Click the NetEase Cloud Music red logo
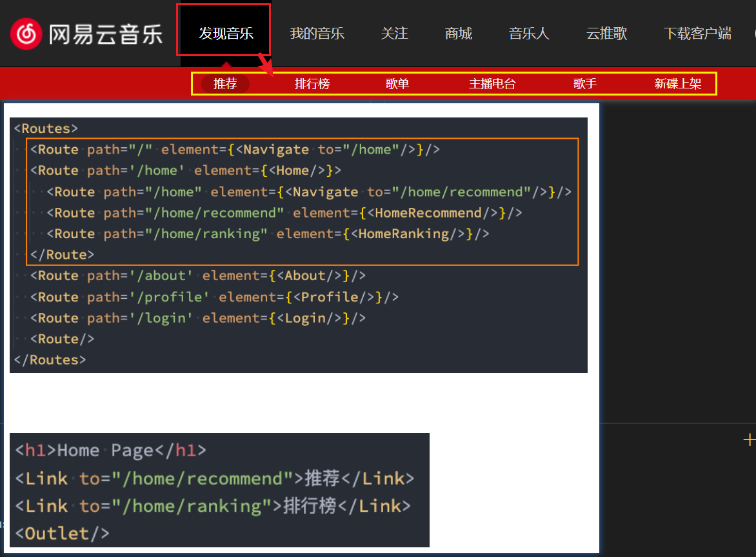 26,34
